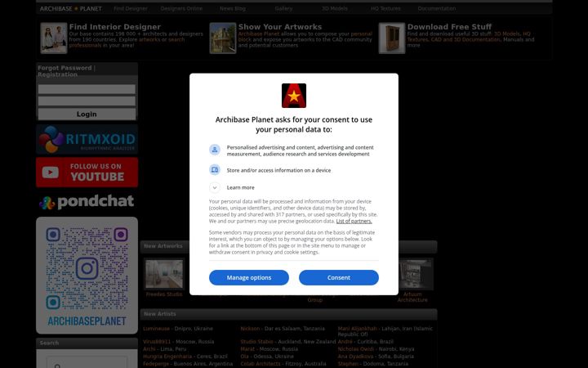The image size is (588, 368).
Task: Open the News Blog menu item
Action: pos(233,9)
